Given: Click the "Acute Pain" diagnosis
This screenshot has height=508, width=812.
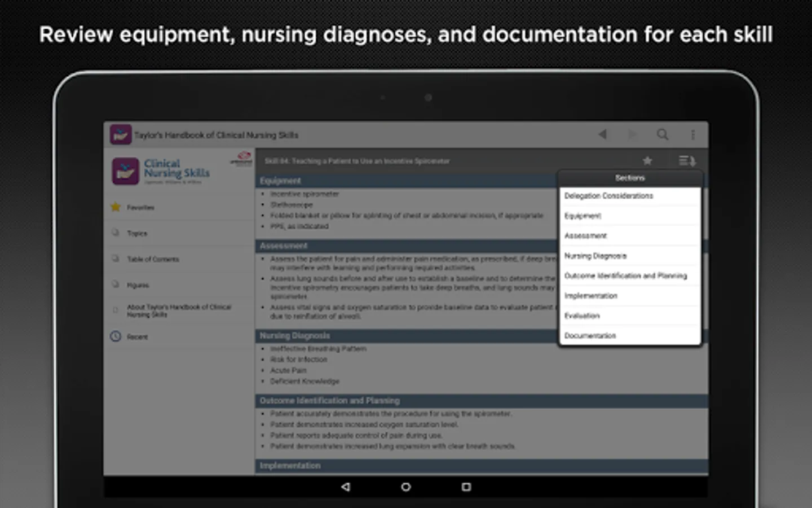Looking at the screenshot, I should pos(288,370).
